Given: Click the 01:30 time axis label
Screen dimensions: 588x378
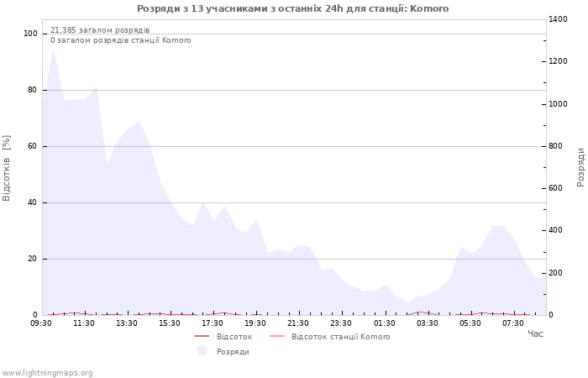Looking at the screenshot, I should [x=384, y=323].
